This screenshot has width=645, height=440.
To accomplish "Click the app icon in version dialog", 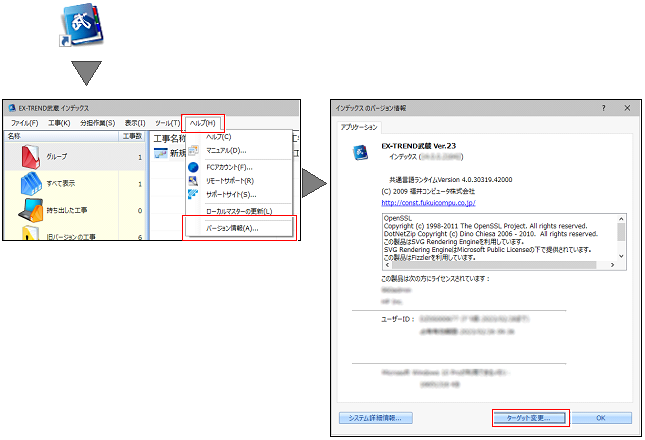I will click(x=360, y=152).
